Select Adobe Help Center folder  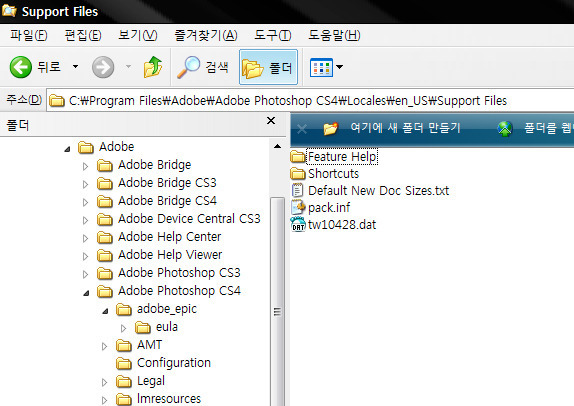click(x=169, y=237)
